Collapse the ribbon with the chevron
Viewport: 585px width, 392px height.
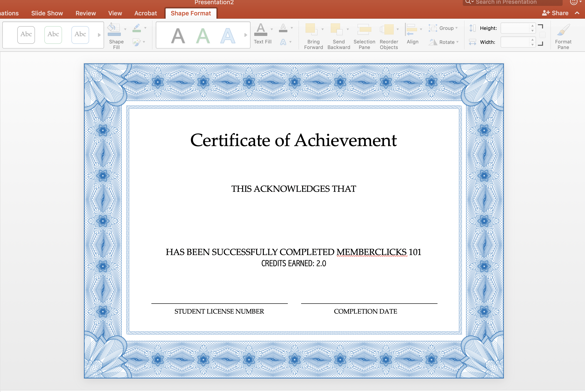click(577, 13)
